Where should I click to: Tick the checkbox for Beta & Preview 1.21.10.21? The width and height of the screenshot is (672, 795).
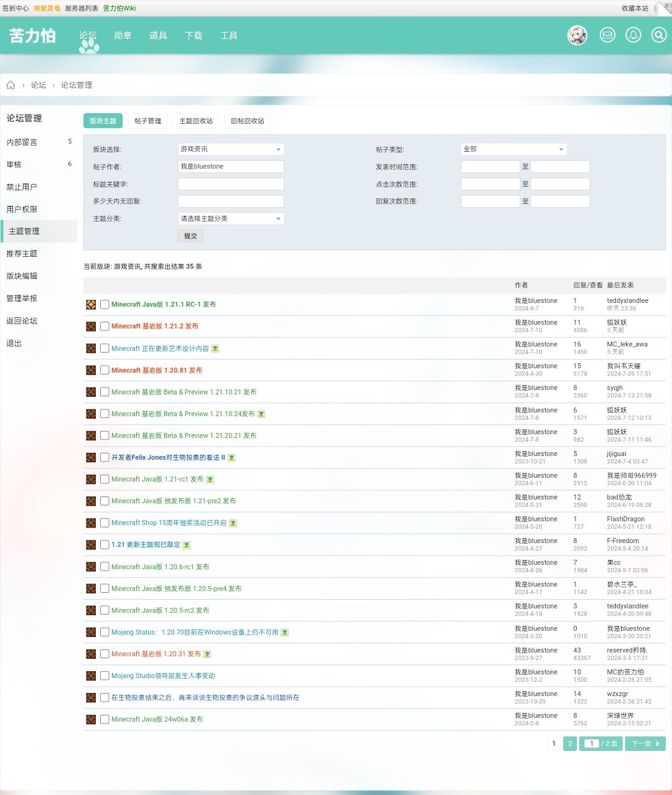(x=105, y=392)
